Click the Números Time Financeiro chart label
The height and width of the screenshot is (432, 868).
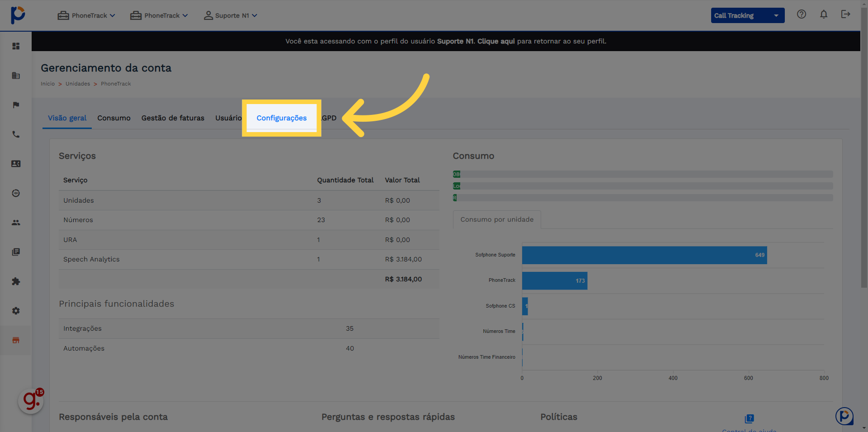point(487,357)
